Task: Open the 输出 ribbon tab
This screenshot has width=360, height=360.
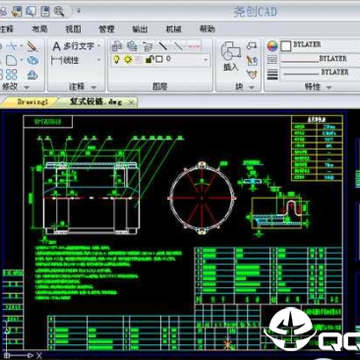Action: click(x=140, y=29)
